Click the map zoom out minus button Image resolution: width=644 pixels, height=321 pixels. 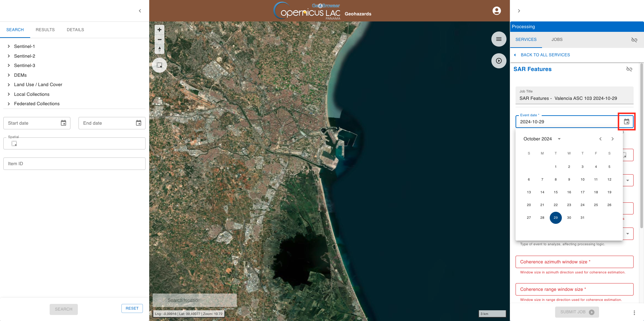[x=159, y=40]
